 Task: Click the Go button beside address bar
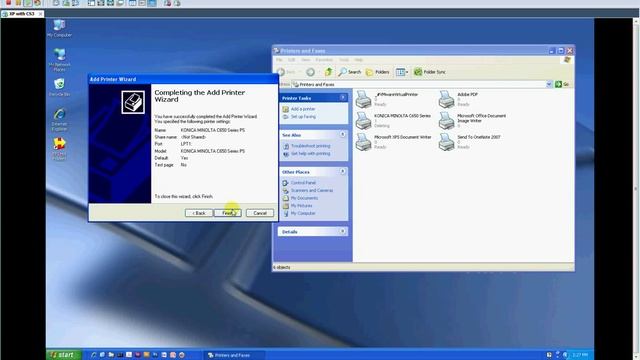pyautogui.click(x=562, y=84)
